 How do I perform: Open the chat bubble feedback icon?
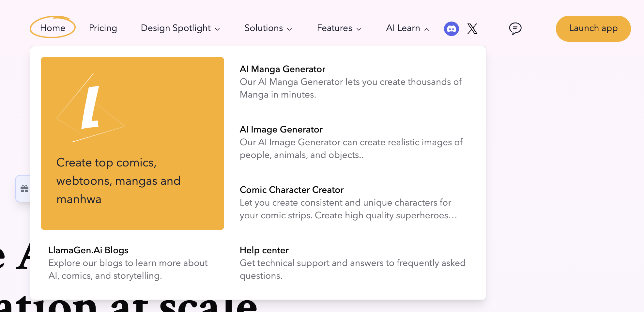tap(515, 29)
